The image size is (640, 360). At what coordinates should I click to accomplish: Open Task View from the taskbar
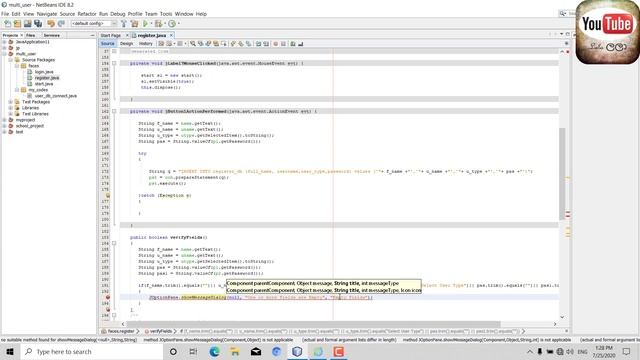[193, 351]
